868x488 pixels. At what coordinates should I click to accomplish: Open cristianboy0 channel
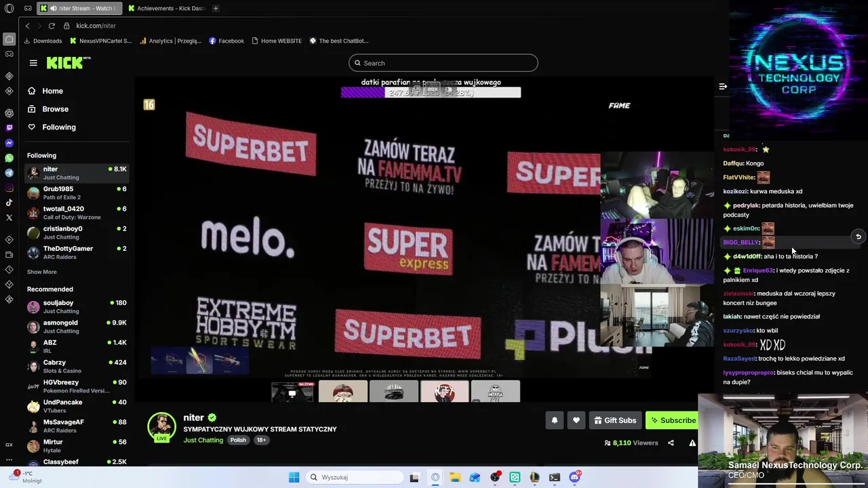77,232
